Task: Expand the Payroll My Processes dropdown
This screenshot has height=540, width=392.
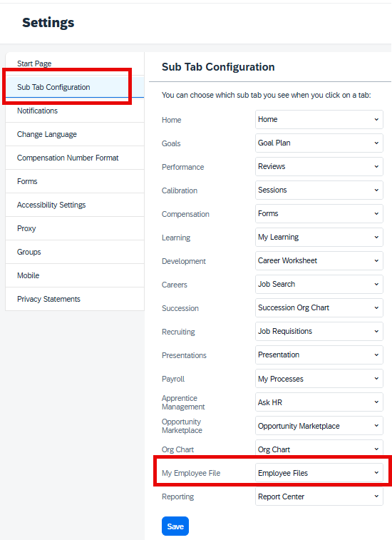Action: click(x=319, y=379)
